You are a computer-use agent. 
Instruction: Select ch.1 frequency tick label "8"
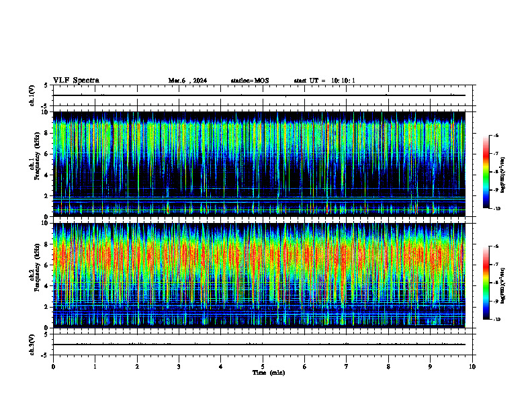pos(46,133)
